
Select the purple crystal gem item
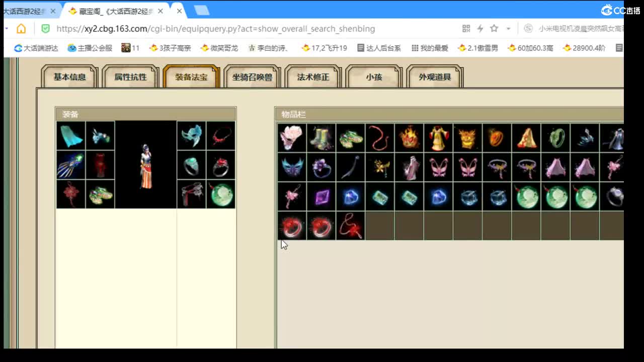(x=321, y=196)
